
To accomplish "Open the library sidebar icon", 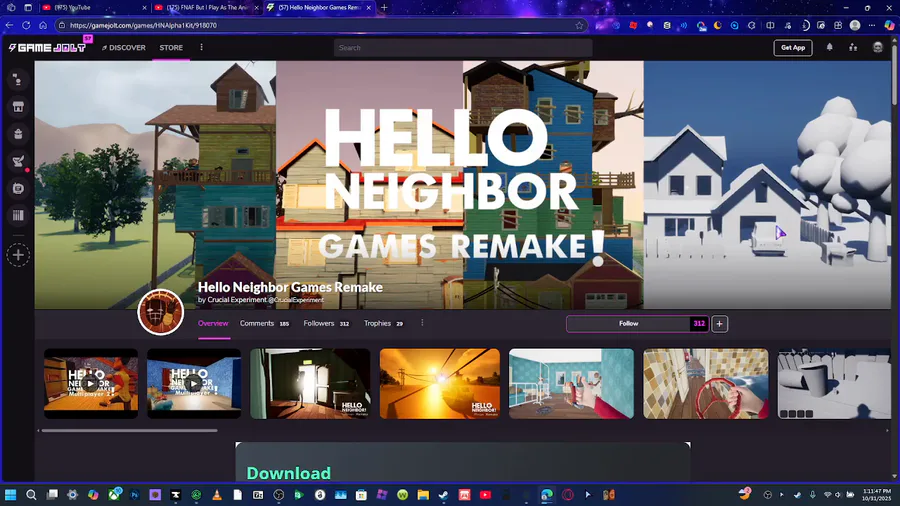I will tap(18, 216).
